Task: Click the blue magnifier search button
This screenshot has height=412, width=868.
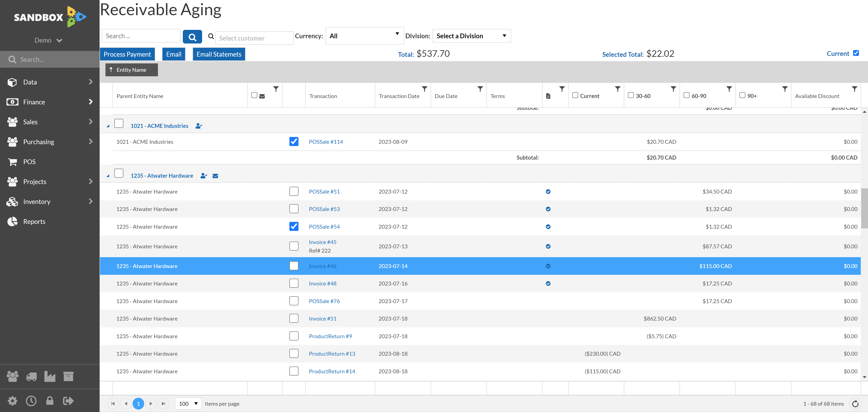Action: [192, 36]
